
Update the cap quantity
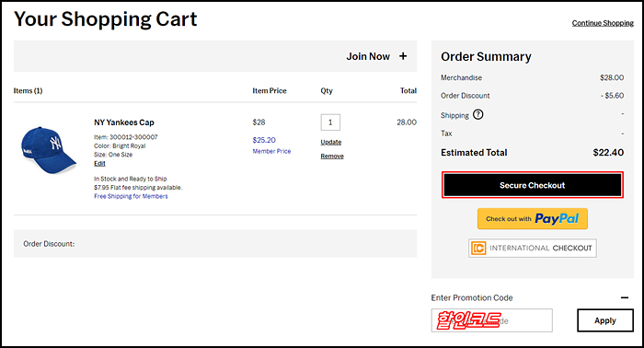click(x=331, y=142)
